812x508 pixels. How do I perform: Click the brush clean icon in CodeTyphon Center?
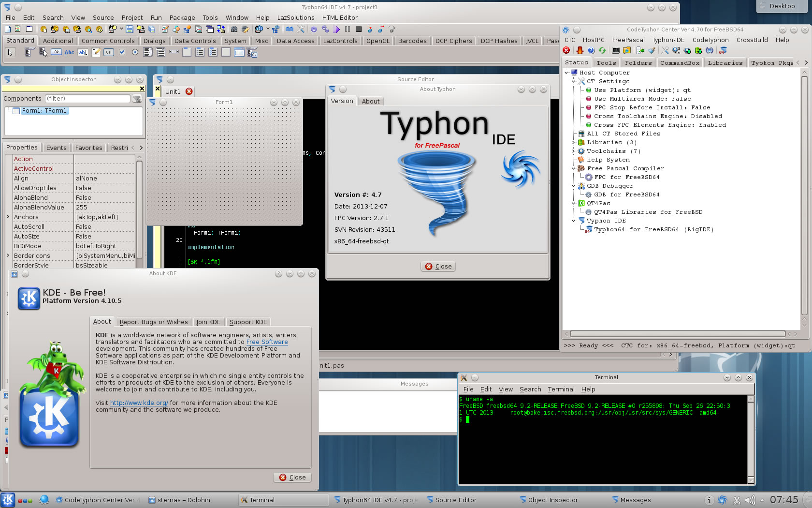pos(652,50)
